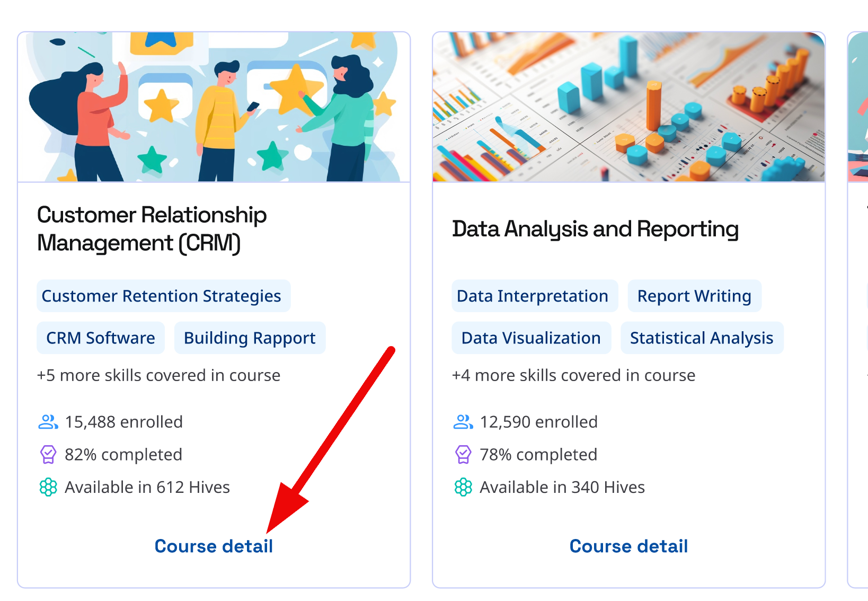Click the Building Rapport skill tag
The height and width of the screenshot is (601, 868).
(250, 338)
